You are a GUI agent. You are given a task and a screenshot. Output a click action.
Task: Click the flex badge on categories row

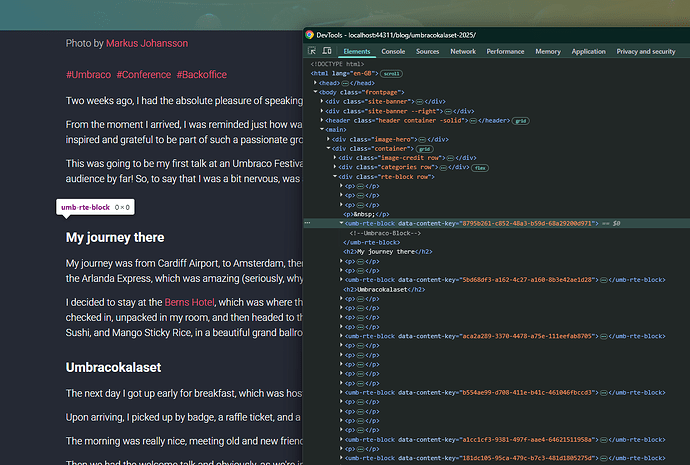[480, 167]
